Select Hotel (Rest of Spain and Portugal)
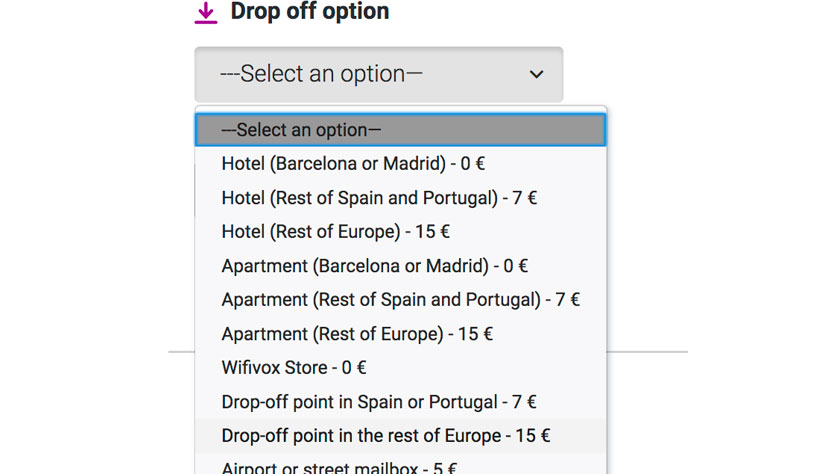The height and width of the screenshot is (474, 830). tap(400, 198)
